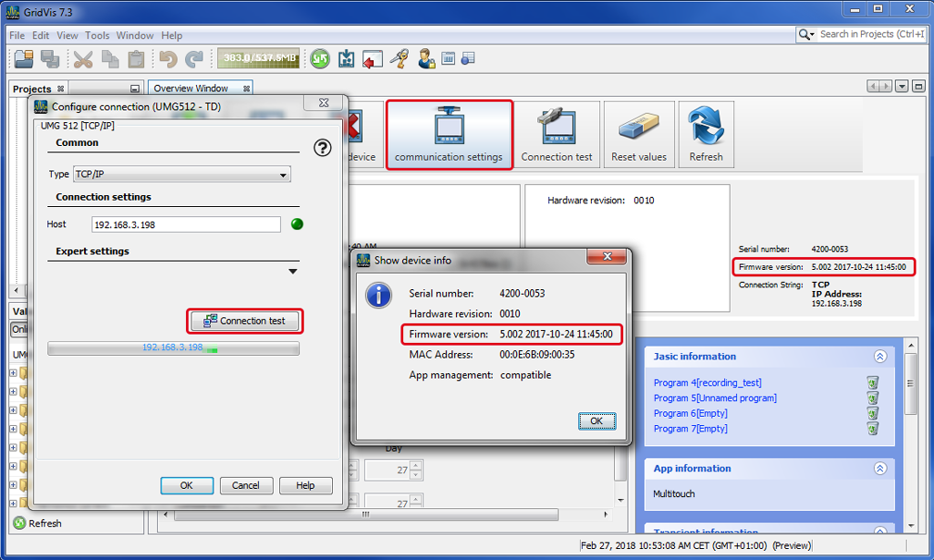Viewport: 934px width, 560px height.
Task: Collapse the Jasic information panel
Action: tap(879, 357)
